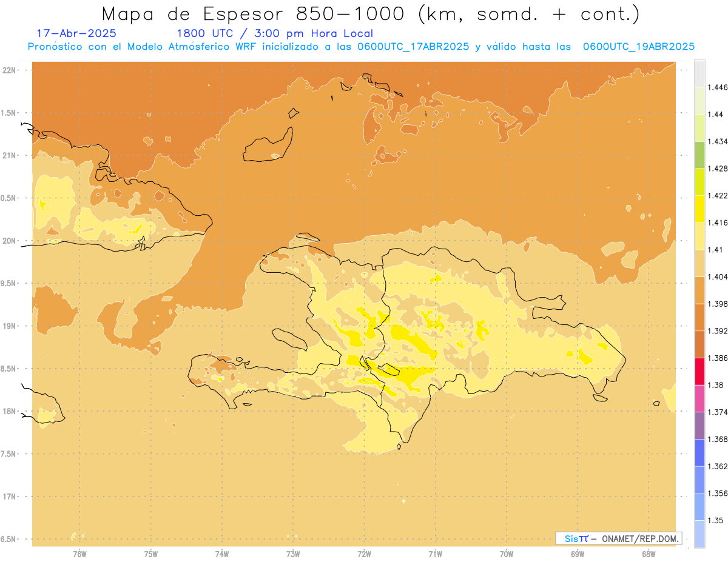Click the legend value 1.392
The image size is (728, 562).
pyautogui.click(x=717, y=331)
